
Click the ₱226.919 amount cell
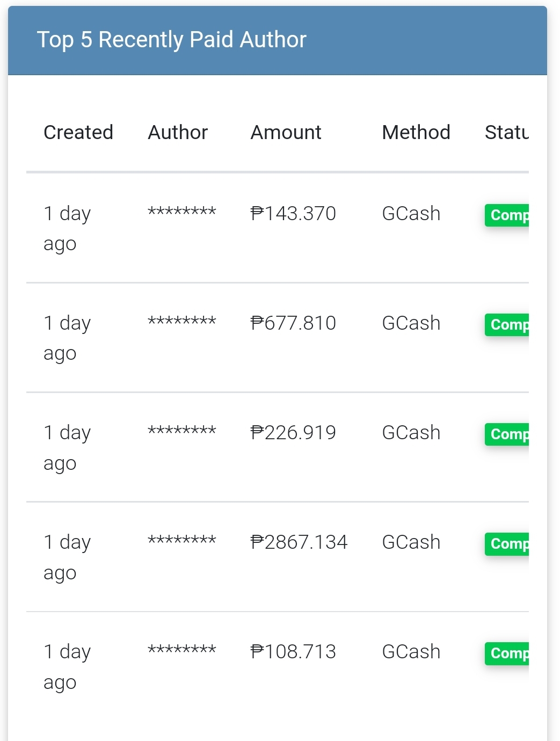pyautogui.click(x=293, y=433)
